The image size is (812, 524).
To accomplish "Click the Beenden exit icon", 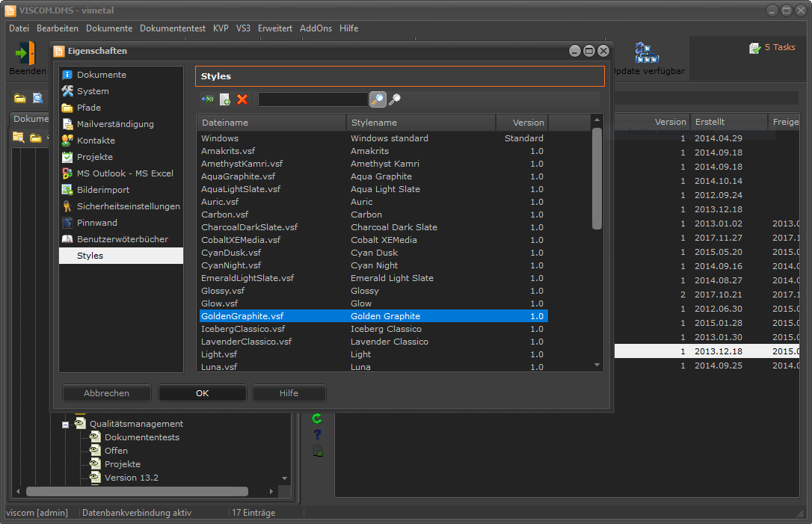I will tap(25, 53).
